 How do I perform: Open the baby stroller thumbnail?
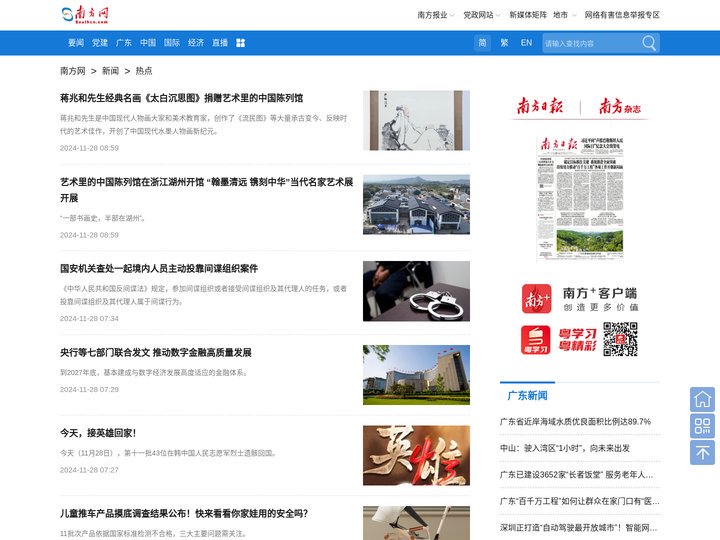pos(416,523)
